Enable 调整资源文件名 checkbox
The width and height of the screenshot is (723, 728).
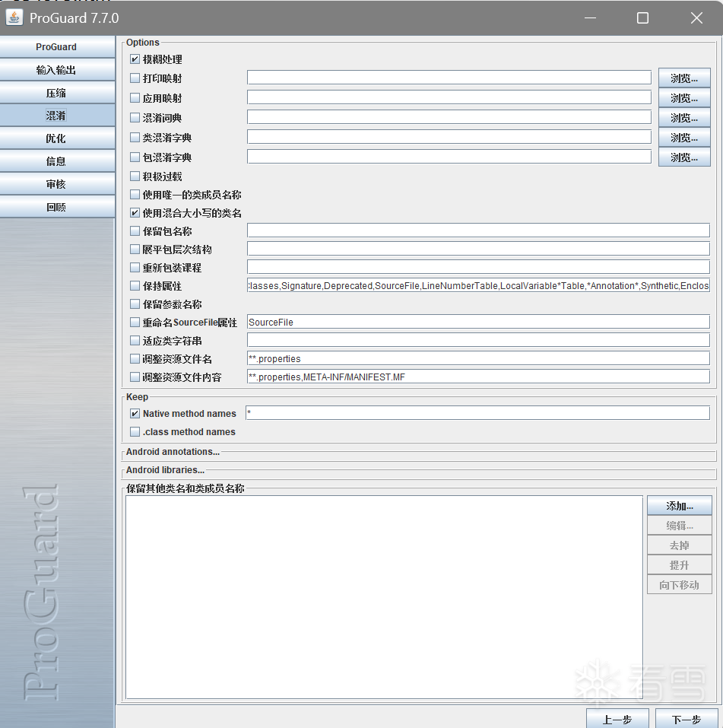135,359
